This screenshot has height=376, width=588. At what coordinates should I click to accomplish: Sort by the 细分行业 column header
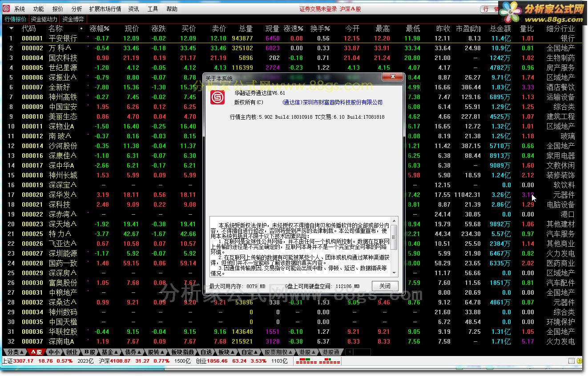[560, 28]
